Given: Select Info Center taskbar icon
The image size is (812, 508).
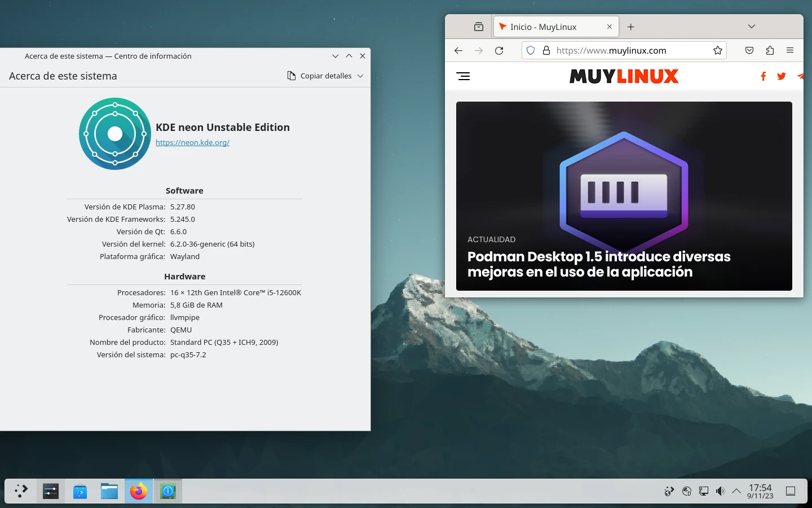Looking at the screenshot, I should pos(168,491).
